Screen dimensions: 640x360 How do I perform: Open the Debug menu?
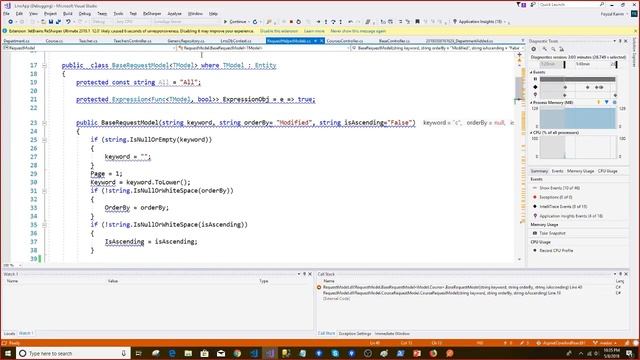(84, 13)
